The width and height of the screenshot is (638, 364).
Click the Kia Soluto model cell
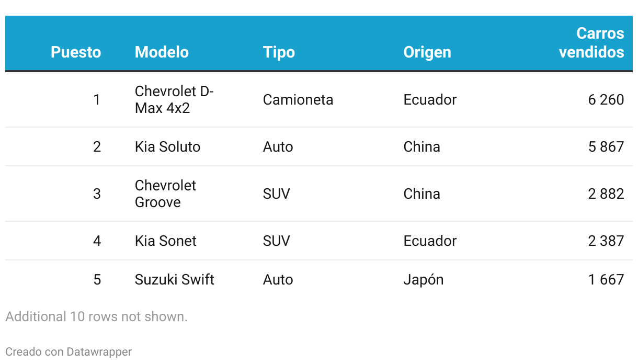[x=167, y=146]
